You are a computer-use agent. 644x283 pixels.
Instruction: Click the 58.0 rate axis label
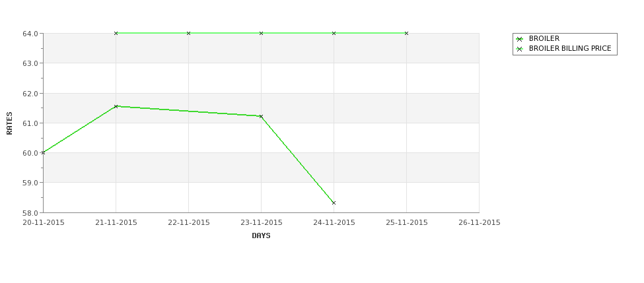32,213
